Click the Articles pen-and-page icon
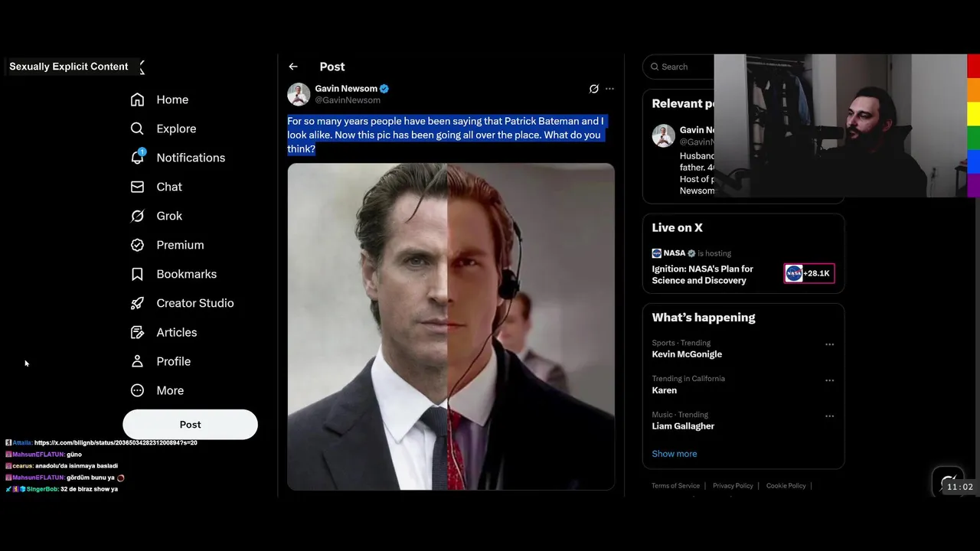The width and height of the screenshot is (980, 551). pos(137,332)
